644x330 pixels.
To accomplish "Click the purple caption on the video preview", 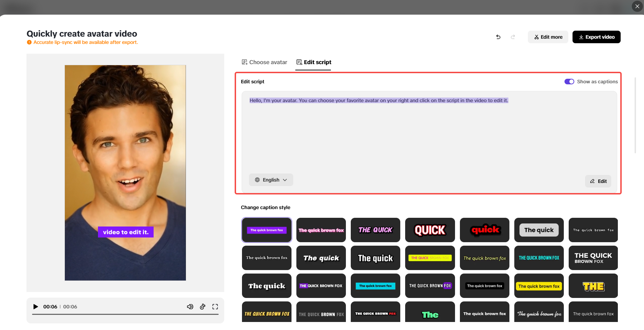I will 126,232.
